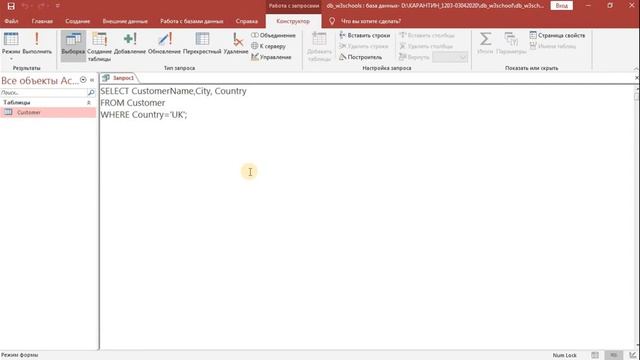Viewport: 640px width, 360px height.
Task: Collapse the ribbon with the arrow
Action: 636,68
